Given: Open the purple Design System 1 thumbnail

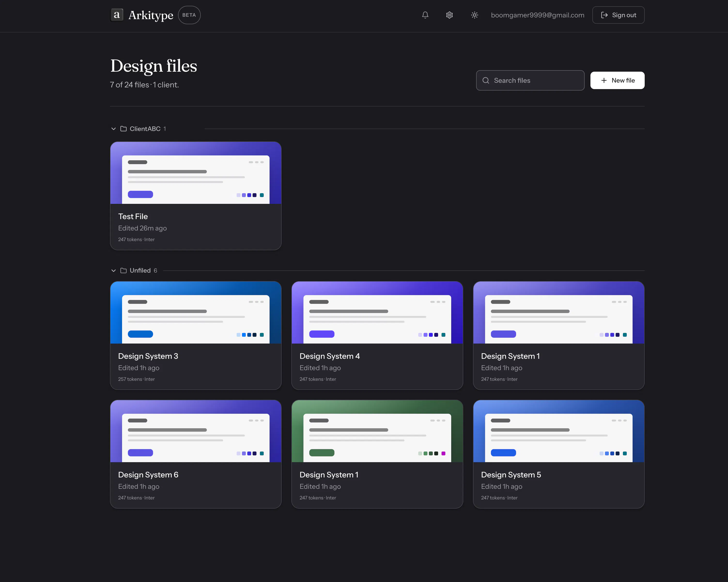Looking at the screenshot, I should point(558,313).
